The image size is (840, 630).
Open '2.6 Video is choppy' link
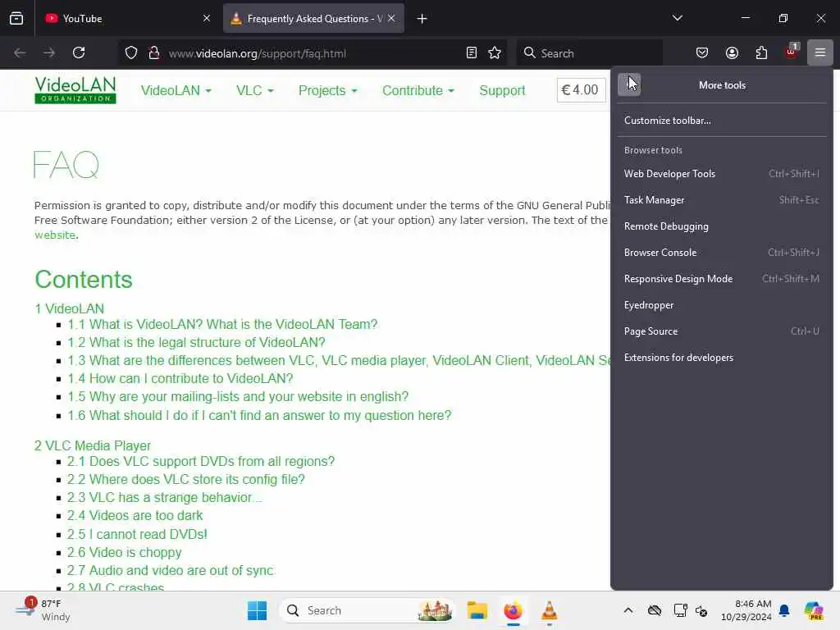pos(125,553)
